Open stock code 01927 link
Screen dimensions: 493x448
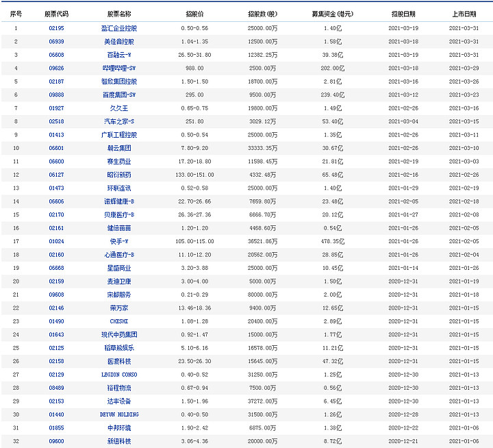(56, 108)
